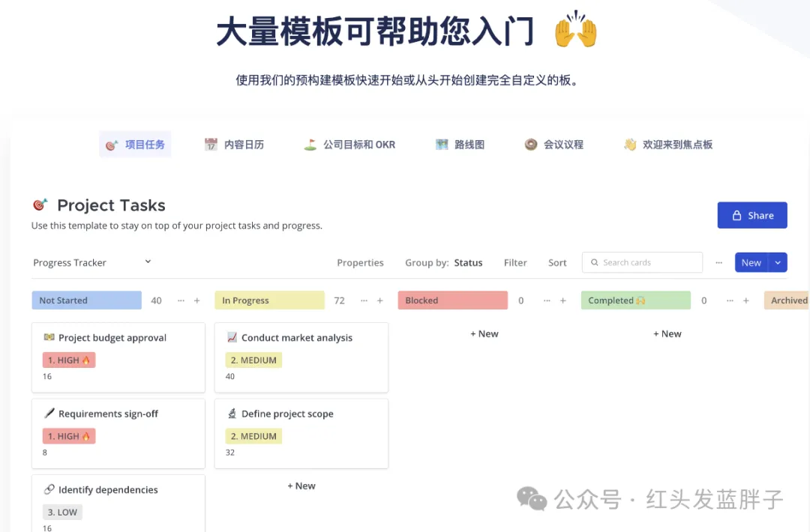Click Properties in the board toolbar
Screen dimensions: 810x532
[360, 262]
